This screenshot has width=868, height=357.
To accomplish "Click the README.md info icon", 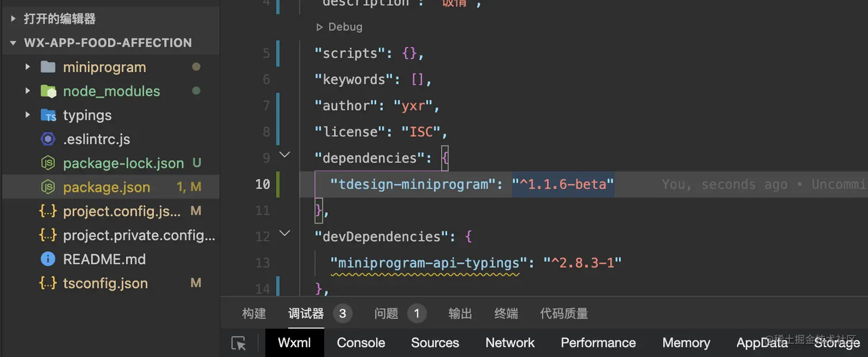I will (48, 259).
